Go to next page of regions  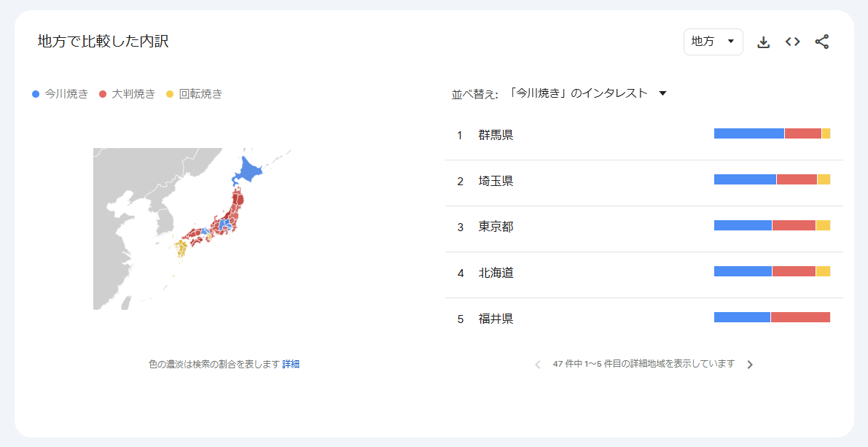(x=750, y=365)
